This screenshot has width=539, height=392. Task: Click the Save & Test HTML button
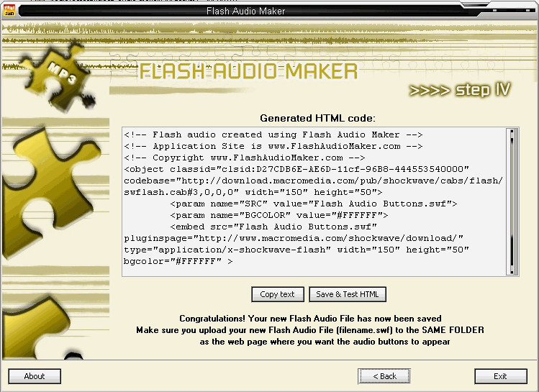[x=348, y=294]
